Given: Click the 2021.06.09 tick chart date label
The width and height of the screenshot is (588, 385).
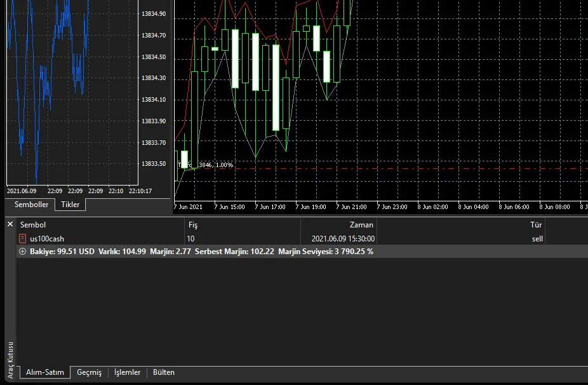Looking at the screenshot, I should tap(22, 191).
